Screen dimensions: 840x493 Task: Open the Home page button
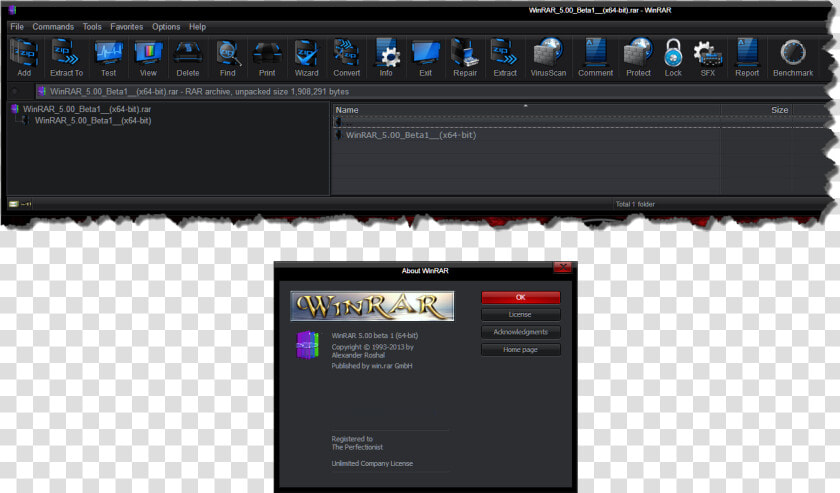[521, 349]
